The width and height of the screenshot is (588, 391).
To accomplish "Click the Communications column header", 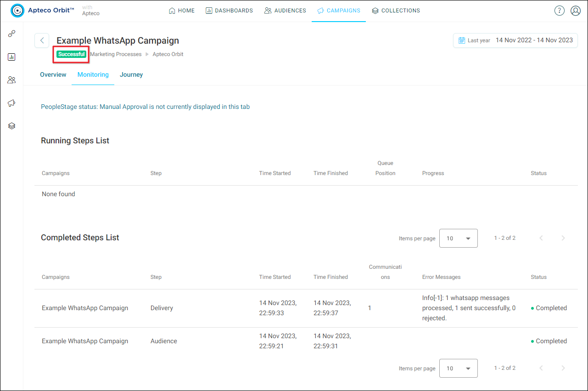I will point(385,272).
